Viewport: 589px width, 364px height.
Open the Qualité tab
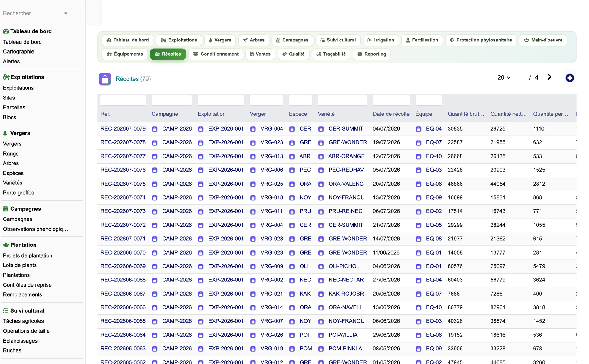(x=293, y=54)
